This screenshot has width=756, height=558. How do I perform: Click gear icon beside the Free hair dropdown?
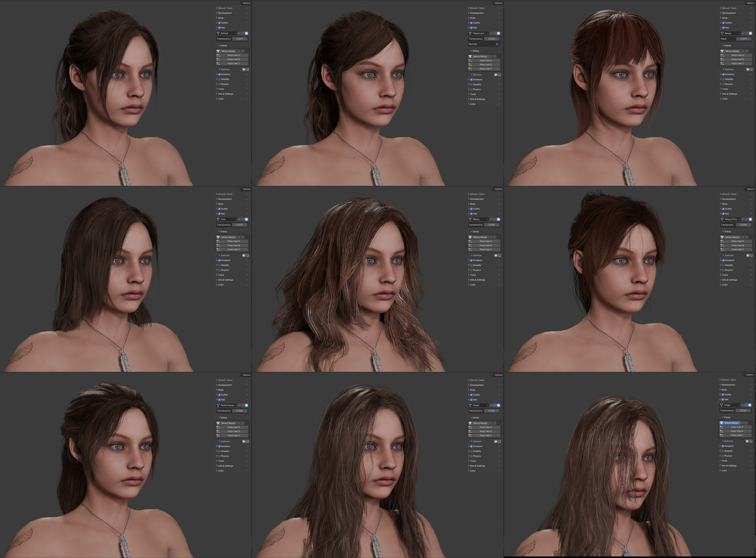(247, 219)
